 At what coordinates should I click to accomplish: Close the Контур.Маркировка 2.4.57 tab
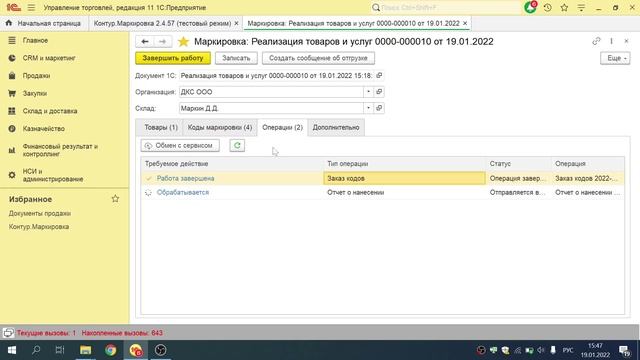click(236, 23)
